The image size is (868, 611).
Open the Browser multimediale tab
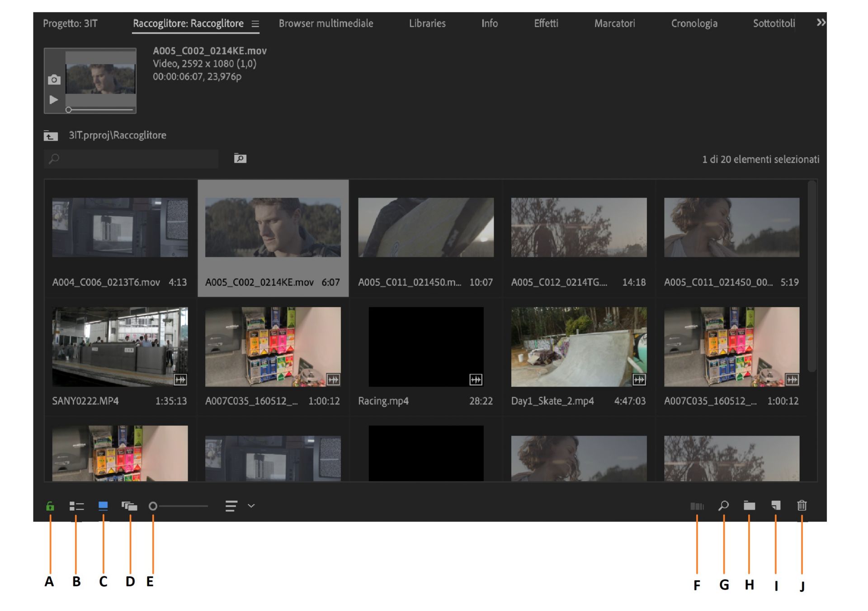(325, 24)
